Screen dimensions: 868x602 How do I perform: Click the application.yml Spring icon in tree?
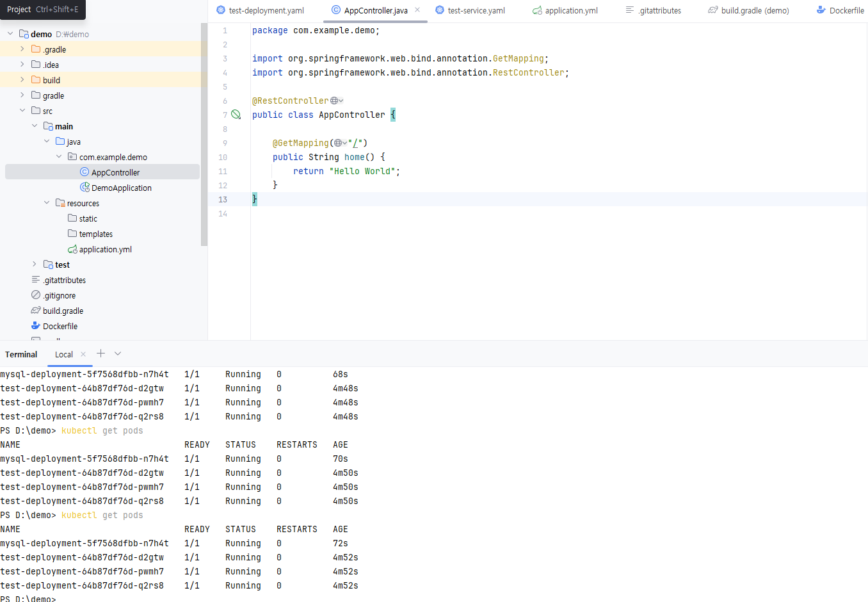click(72, 249)
